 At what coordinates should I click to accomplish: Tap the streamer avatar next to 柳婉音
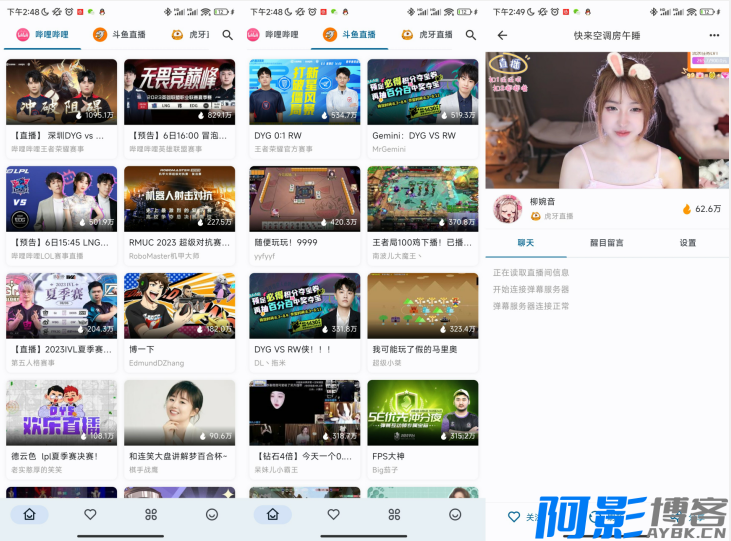pos(508,208)
